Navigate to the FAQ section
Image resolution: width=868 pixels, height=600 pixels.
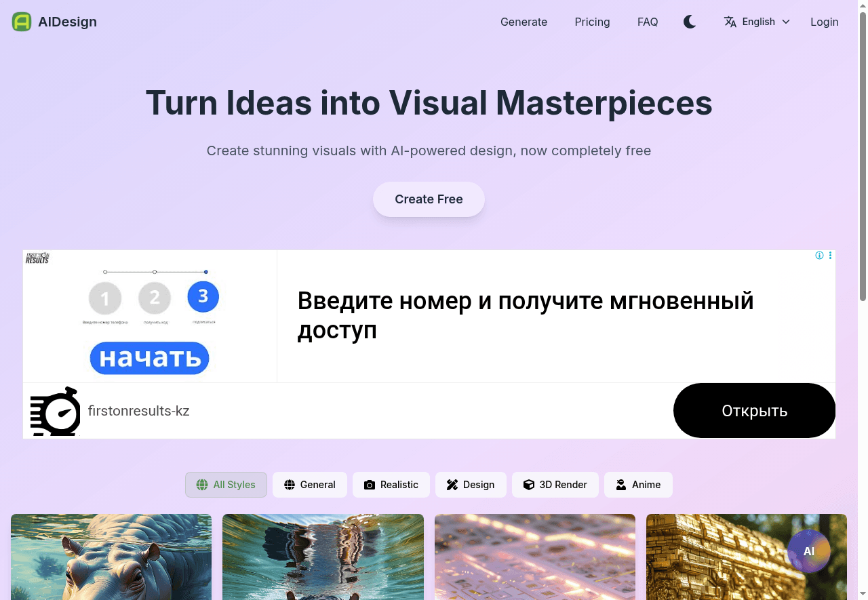(648, 22)
